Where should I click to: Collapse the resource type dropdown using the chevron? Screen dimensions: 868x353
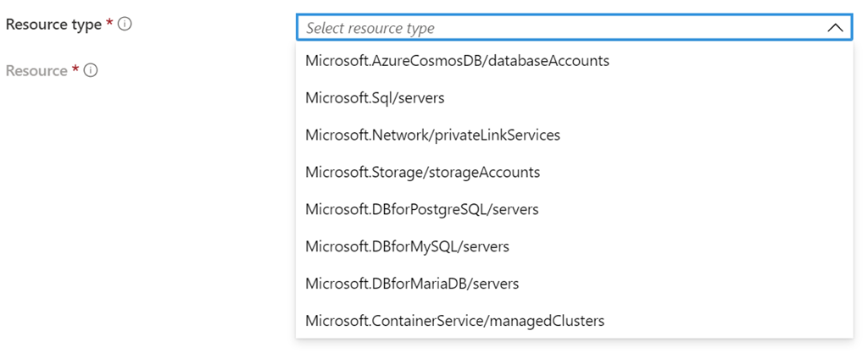pos(835,28)
